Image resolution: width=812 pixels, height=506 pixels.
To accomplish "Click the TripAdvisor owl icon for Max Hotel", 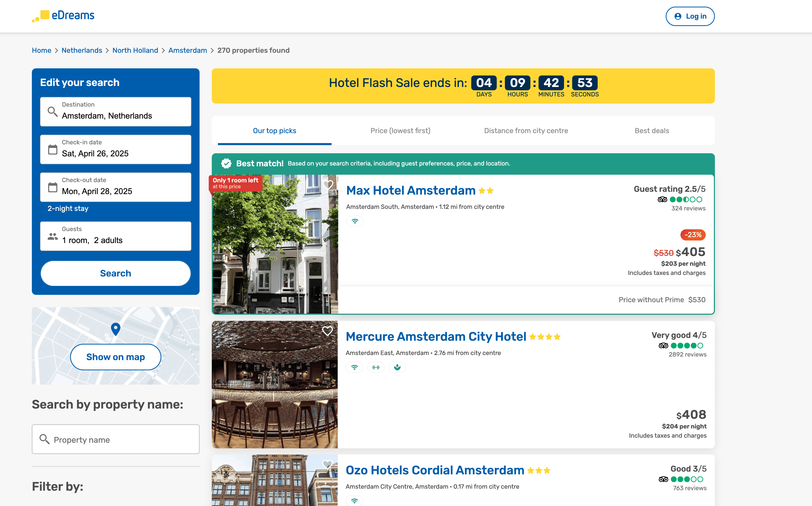I will pyautogui.click(x=662, y=200).
